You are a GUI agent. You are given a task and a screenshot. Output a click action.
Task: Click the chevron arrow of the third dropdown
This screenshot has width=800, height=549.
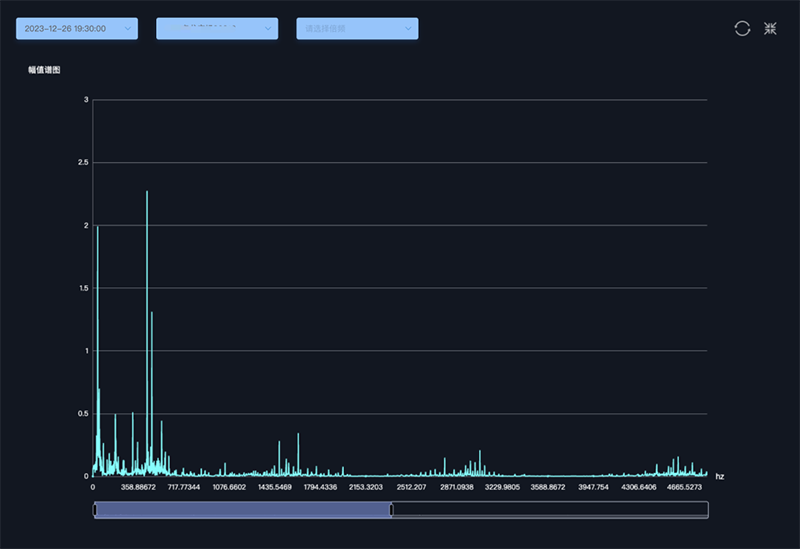408,29
